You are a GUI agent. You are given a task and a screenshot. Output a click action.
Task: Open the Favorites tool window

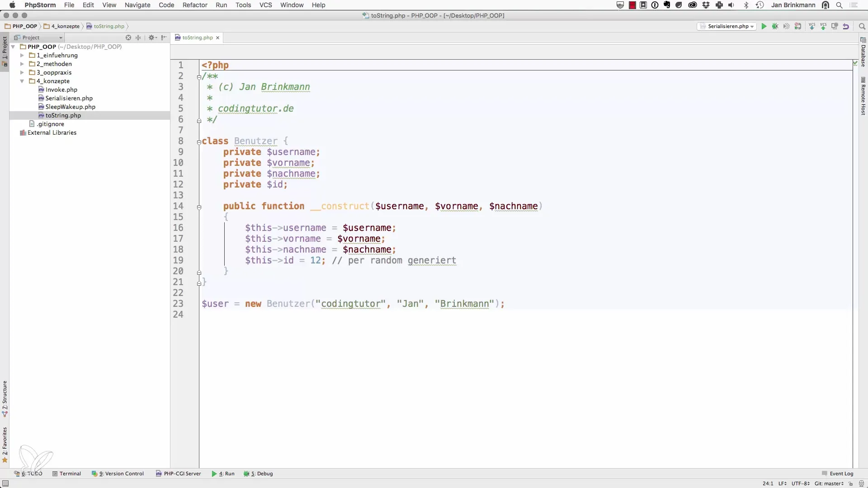tap(5, 445)
